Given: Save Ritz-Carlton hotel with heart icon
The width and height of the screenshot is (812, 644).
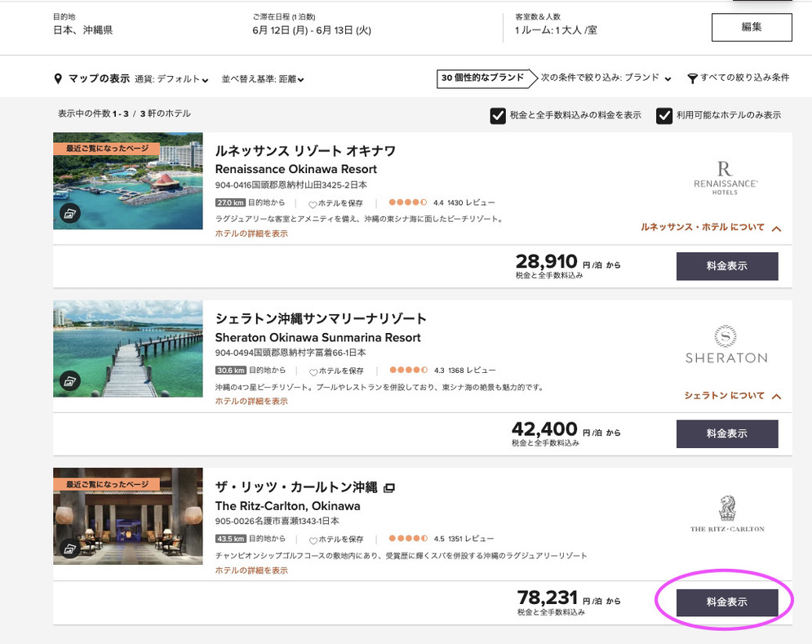Looking at the screenshot, I should click(313, 540).
